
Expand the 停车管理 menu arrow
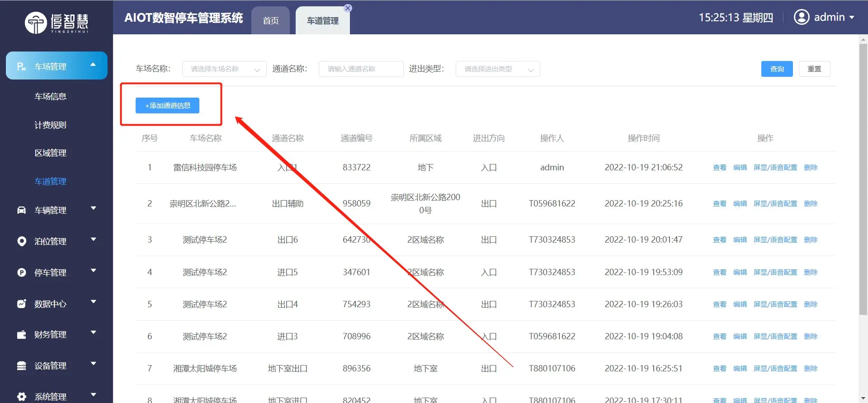[94, 271]
